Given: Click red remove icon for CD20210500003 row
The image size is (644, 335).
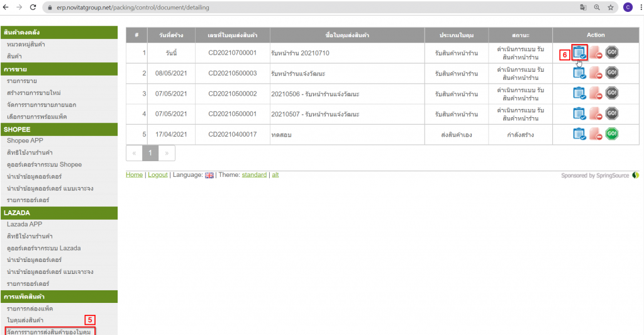Looking at the screenshot, I should pos(596,74).
